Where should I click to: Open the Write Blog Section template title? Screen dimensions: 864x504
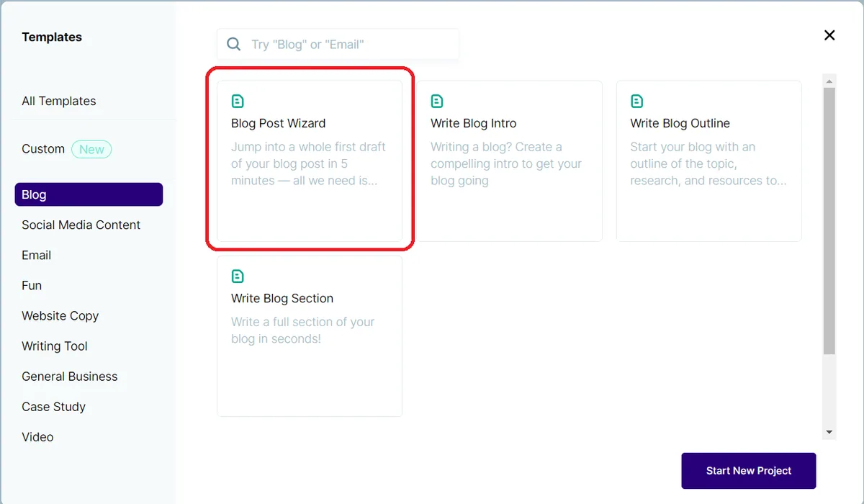click(x=282, y=298)
